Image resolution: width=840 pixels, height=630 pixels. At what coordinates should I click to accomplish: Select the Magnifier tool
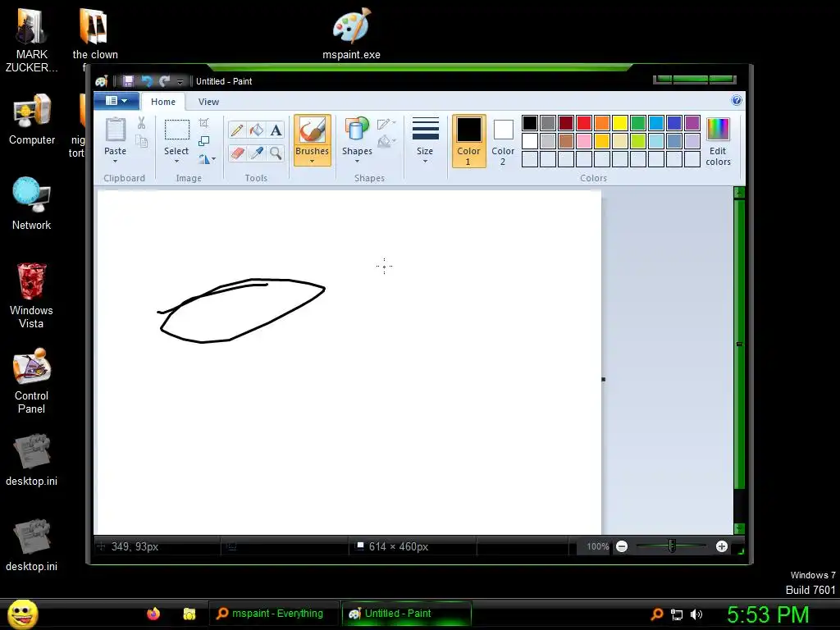(276, 153)
